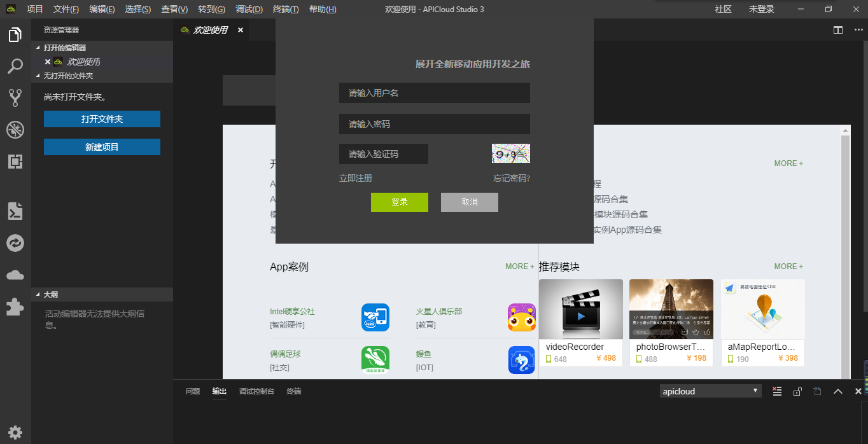Refresh the captcha image in the login dialog
The height and width of the screenshot is (444, 868).
pos(510,153)
